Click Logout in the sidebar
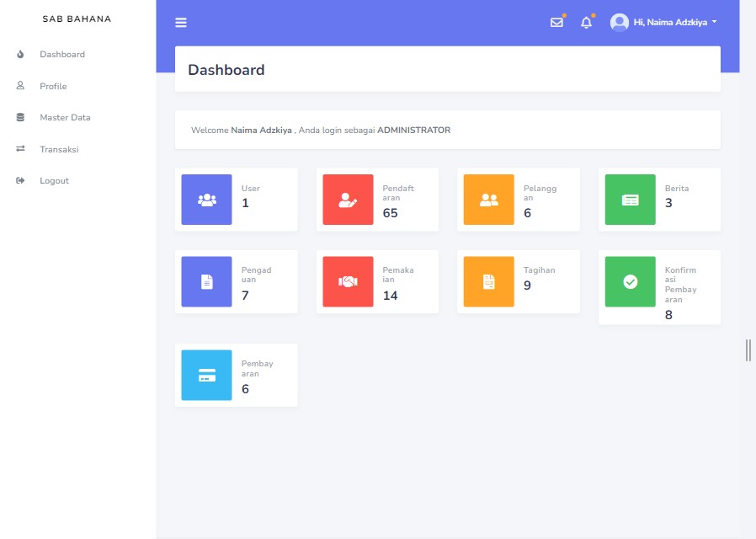 [54, 181]
